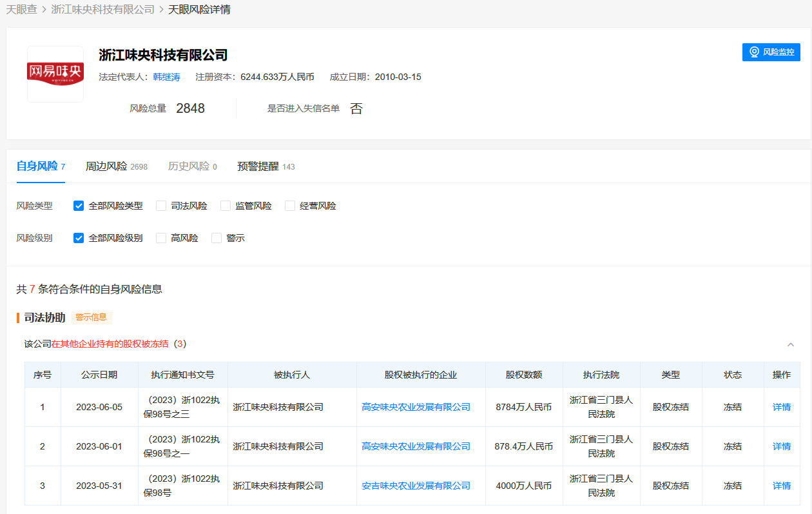Toggle the 全部风险级别 checkbox
The width and height of the screenshot is (812, 514).
[79, 238]
